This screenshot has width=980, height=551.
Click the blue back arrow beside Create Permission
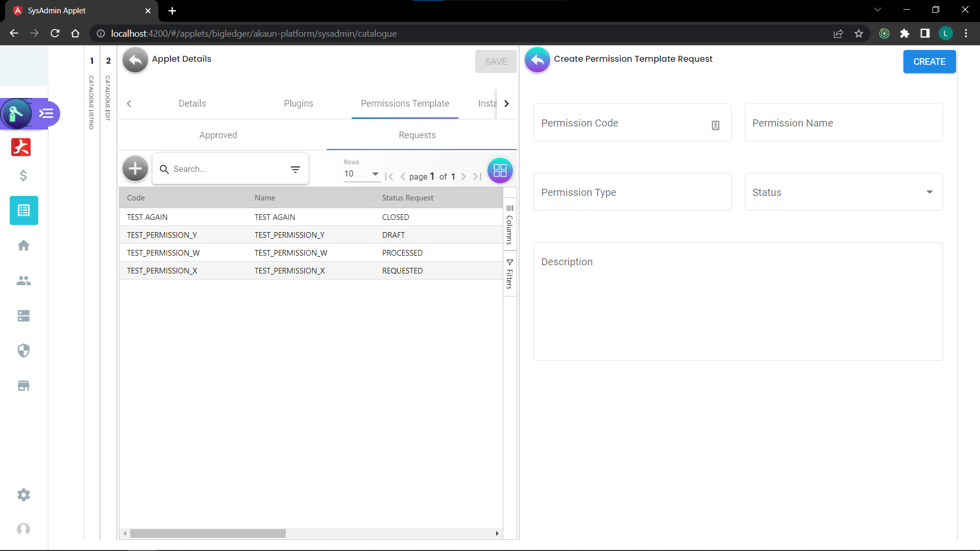537,60
